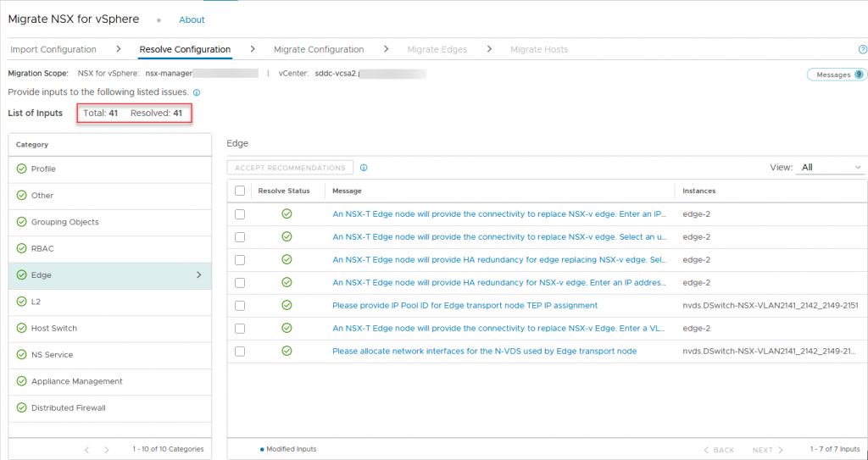Check the box for 'HA redundancy ... Sel...' row
The image size is (868, 460).
[240, 259]
